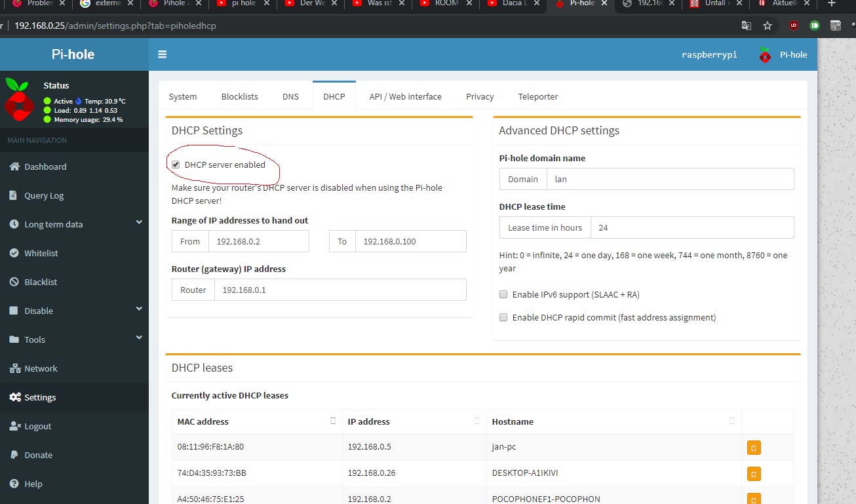Select IP address 192.168.0.5 in leases

pos(369,447)
